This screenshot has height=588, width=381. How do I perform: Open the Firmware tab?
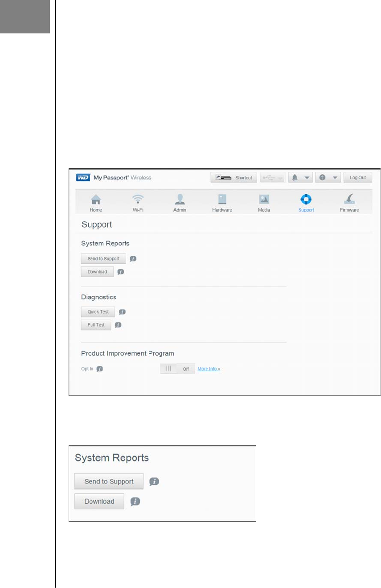point(349,203)
